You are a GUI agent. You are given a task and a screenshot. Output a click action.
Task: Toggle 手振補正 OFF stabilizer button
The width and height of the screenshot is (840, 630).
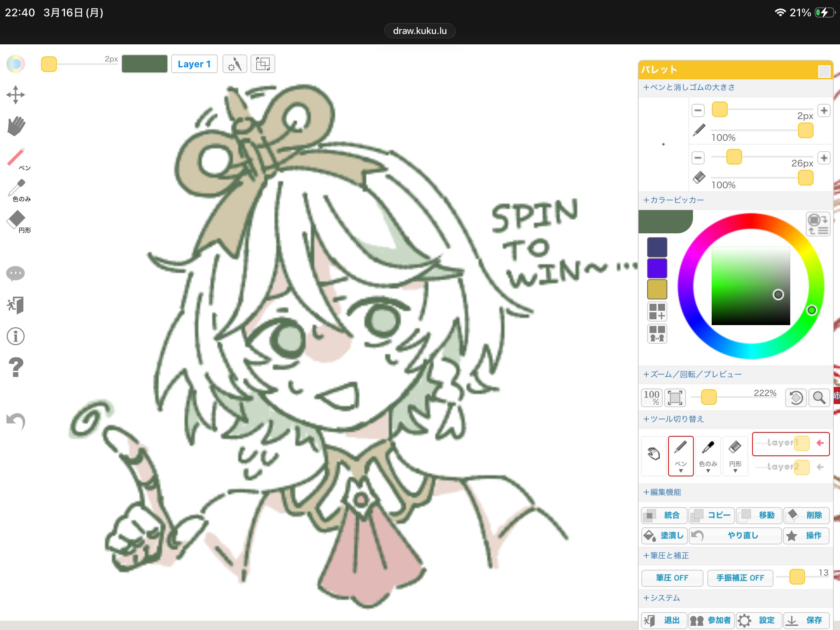740,577
